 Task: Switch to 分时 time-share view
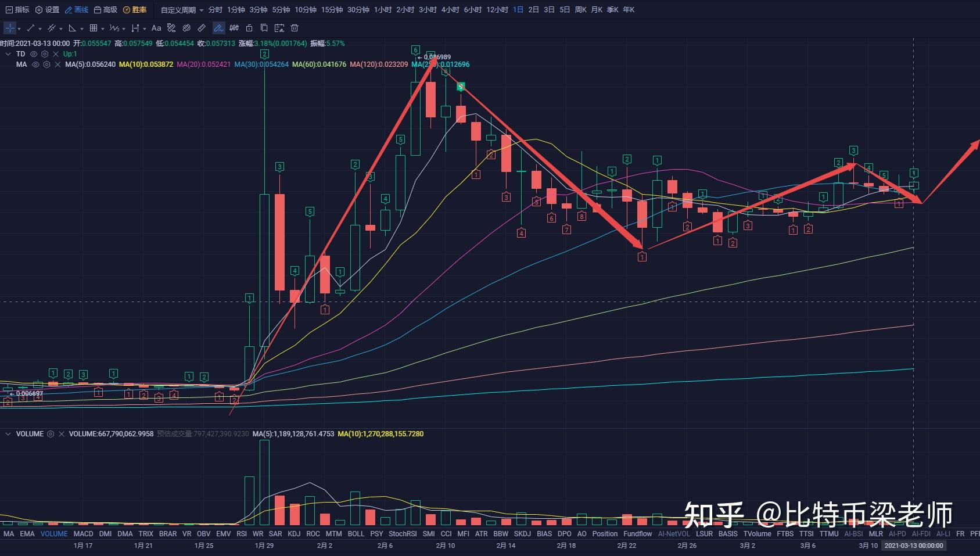(216, 10)
